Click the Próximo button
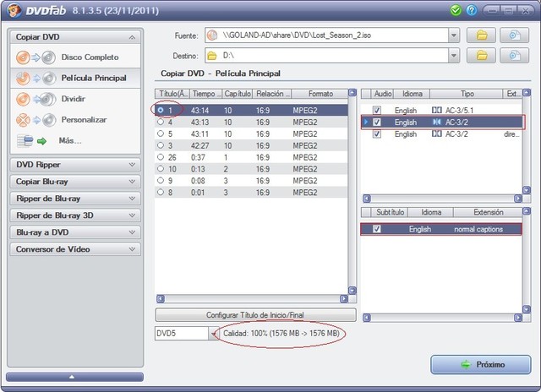 coord(481,364)
